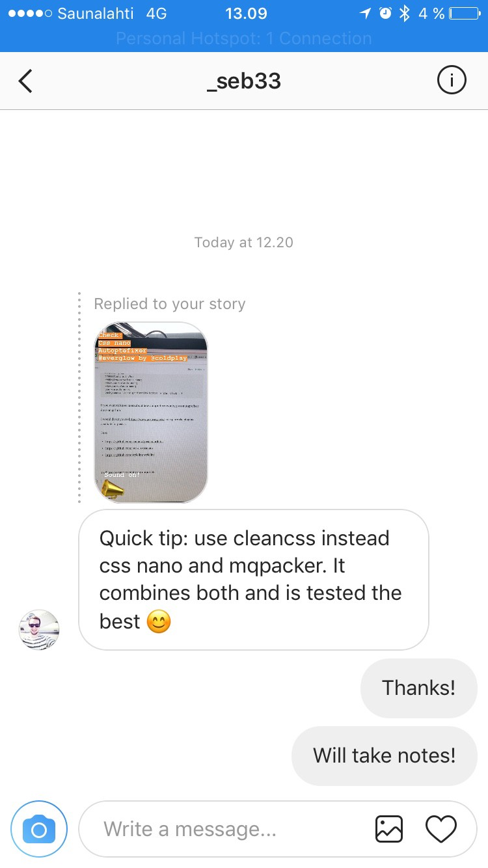Tap the photo gallery icon
The image size is (488, 868).
(389, 829)
